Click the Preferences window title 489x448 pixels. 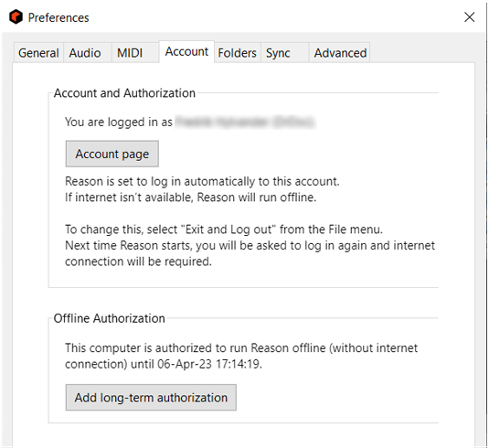(58, 17)
